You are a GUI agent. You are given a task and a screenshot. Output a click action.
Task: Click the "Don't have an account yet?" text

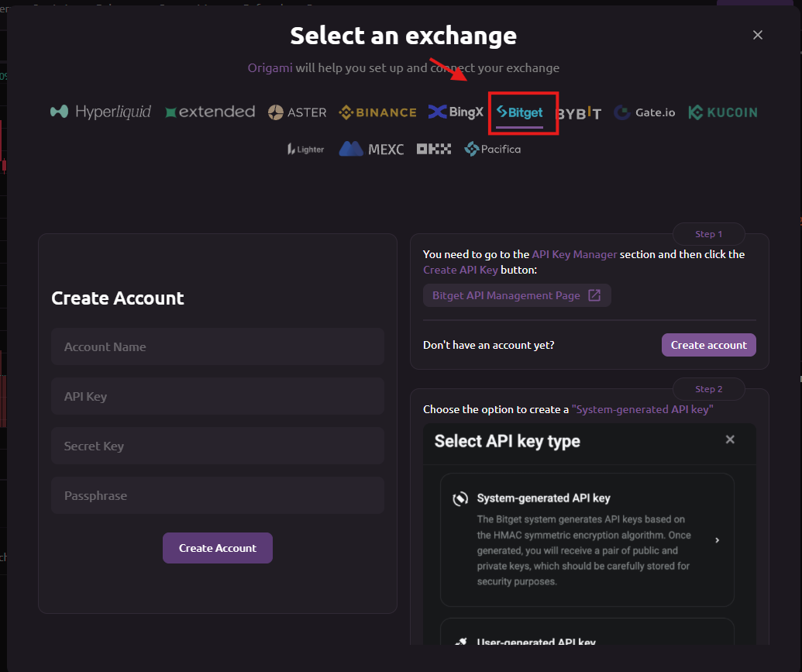click(488, 345)
